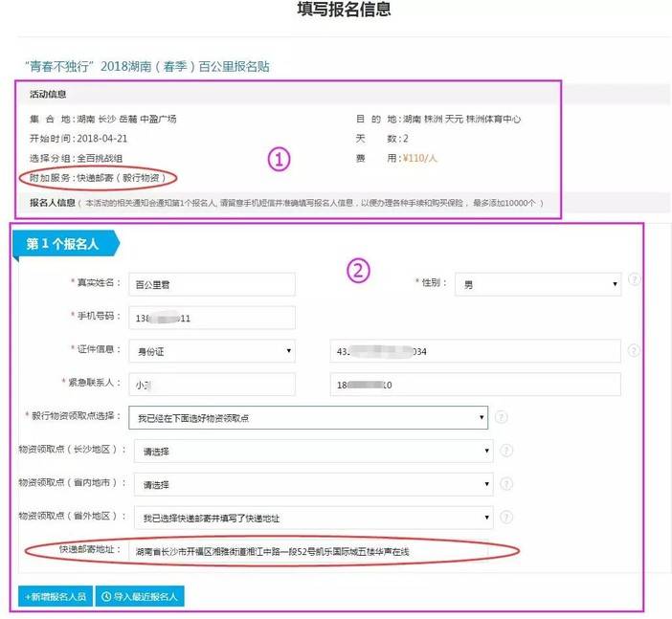Open the 证件信息 type dropdown showing 身份证

click(x=212, y=351)
